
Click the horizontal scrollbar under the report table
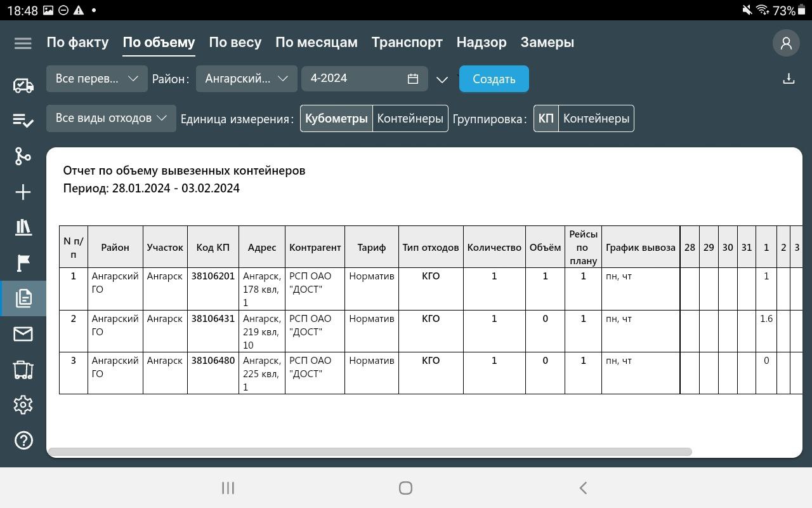(x=369, y=452)
